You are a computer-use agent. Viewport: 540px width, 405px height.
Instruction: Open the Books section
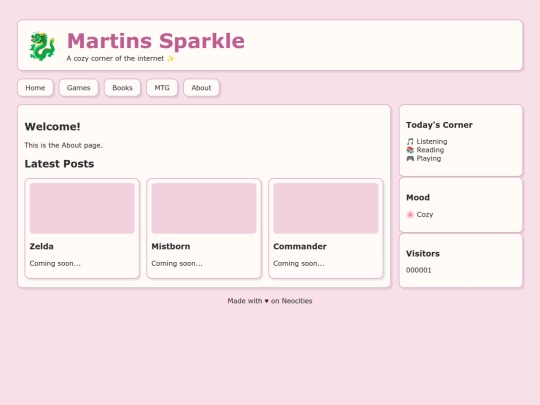point(122,88)
